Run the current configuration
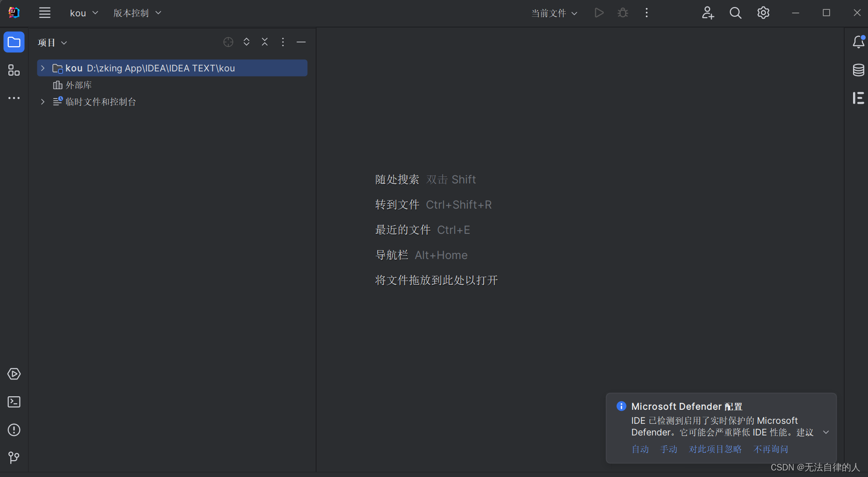868x477 pixels. coord(599,13)
